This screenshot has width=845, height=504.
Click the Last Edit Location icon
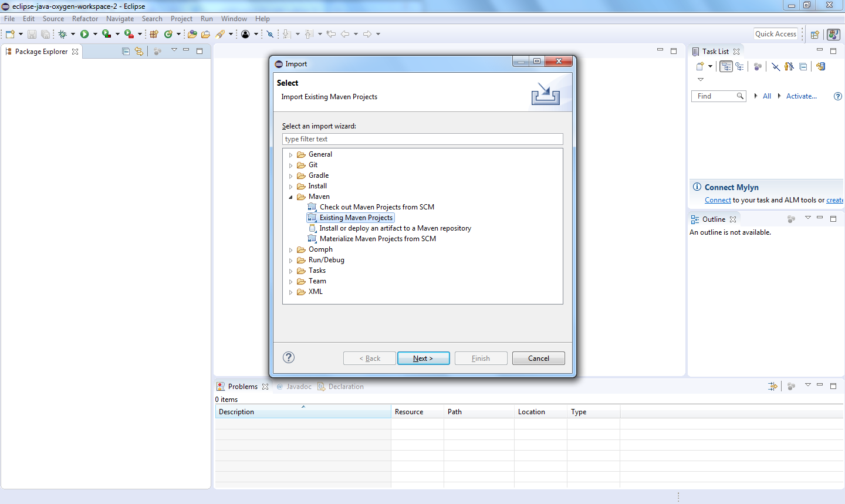pos(332,34)
